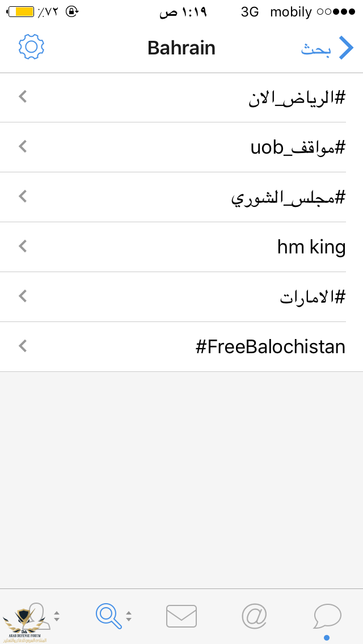Open the settings gear icon

tap(31, 47)
